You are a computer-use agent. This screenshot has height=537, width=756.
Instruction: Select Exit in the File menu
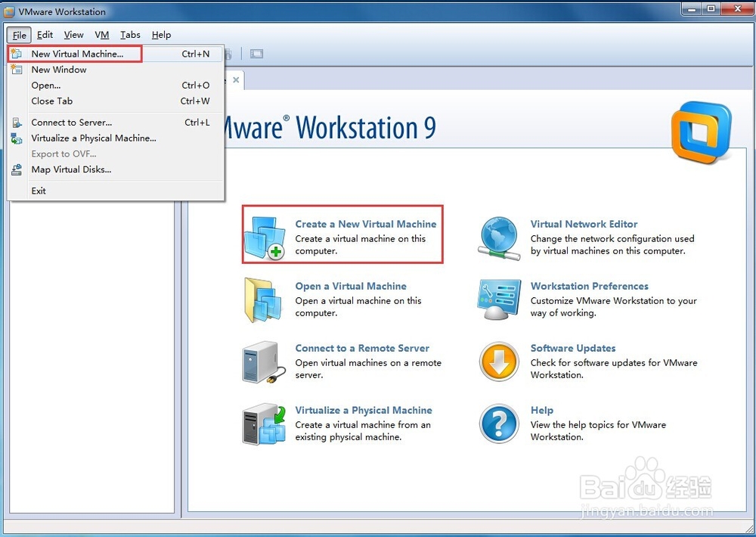(x=115, y=191)
